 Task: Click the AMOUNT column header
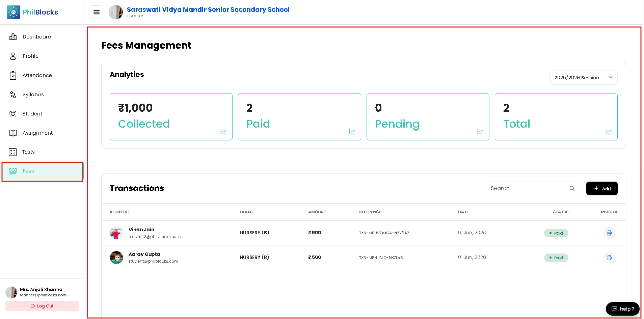[x=317, y=212]
